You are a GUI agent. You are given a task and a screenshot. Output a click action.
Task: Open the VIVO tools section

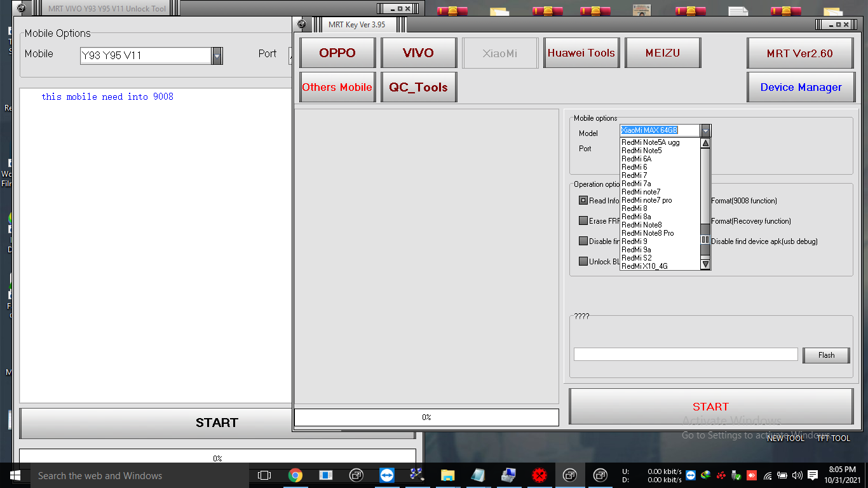(419, 53)
